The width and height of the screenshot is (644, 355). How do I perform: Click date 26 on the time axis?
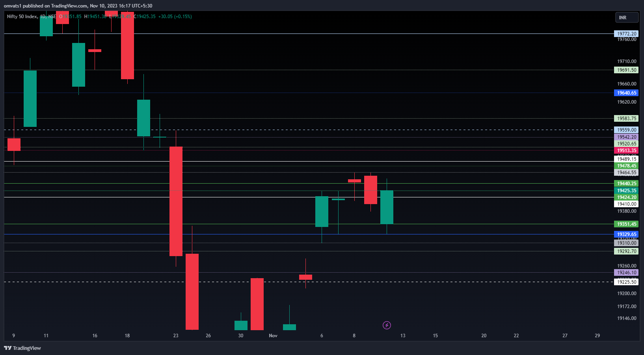tap(208, 336)
